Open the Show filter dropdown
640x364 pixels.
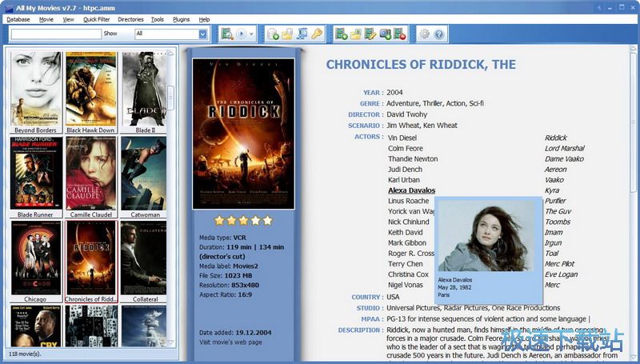pyautogui.click(x=202, y=34)
